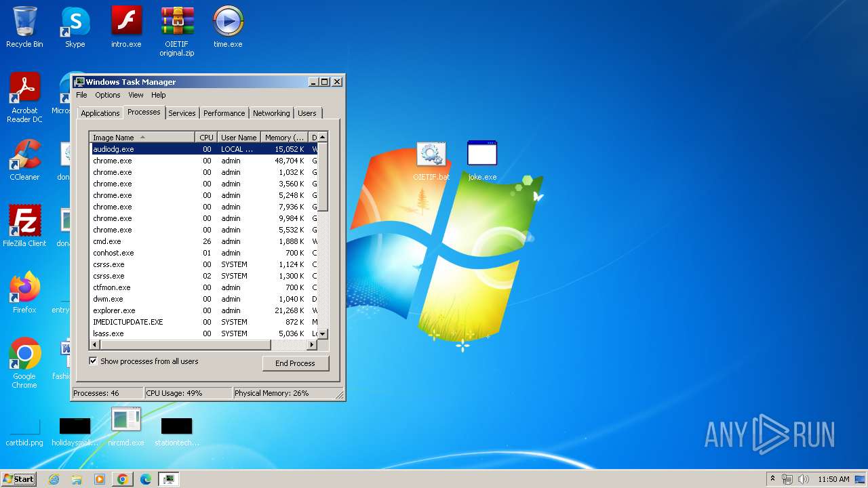This screenshot has width=868, height=488.
Task: Select the IMEDICTUPDATE.EXE process row
Action: (204, 322)
